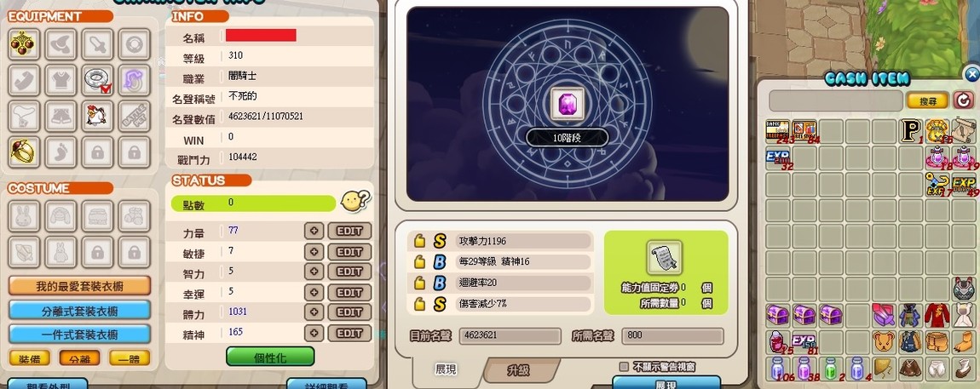The width and height of the screenshot is (980, 389).
Task: Toggle lock on the 迴避率20 stat
Action: (419, 283)
